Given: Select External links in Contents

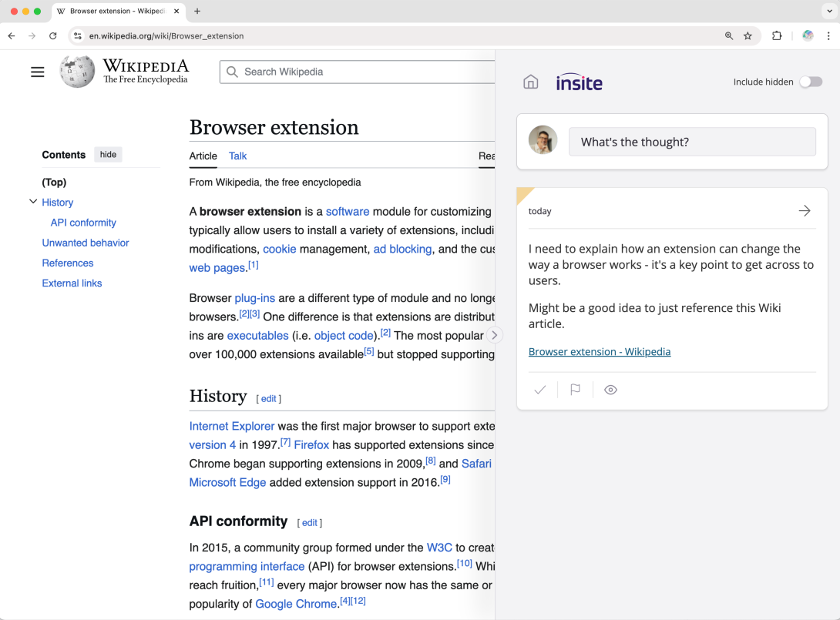Looking at the screenshot, I should pos(72,283).
